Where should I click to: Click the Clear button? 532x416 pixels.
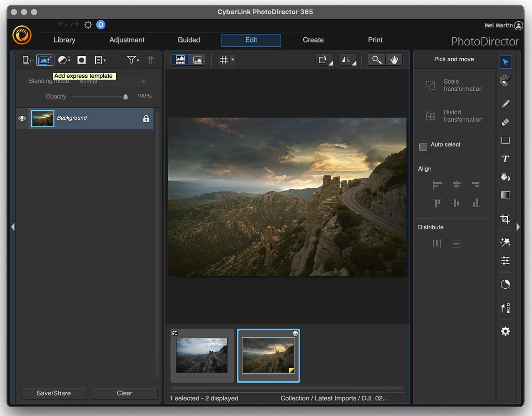point(124,393)
